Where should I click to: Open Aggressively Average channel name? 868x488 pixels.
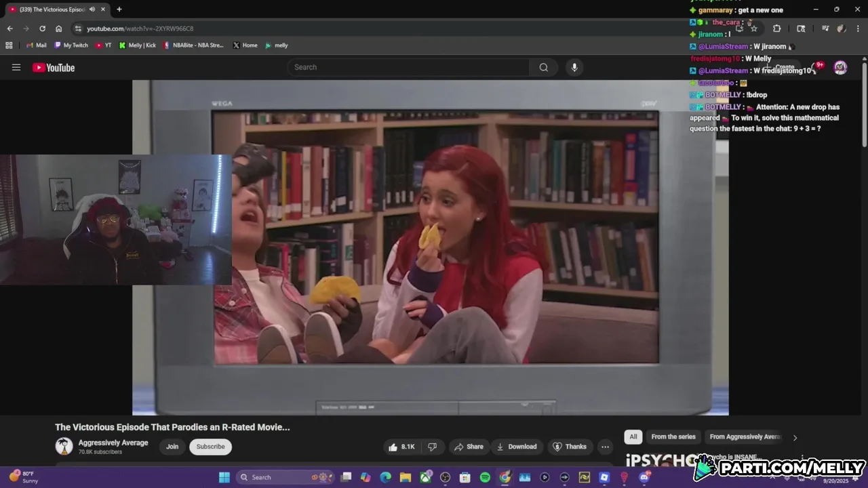click(113, 443)
